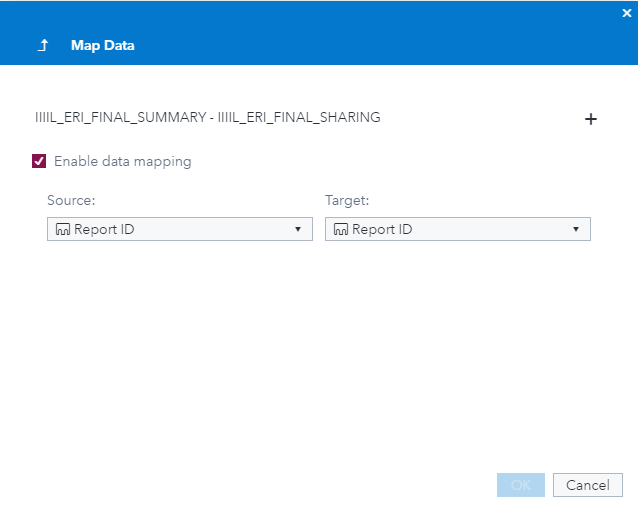The width and height of the screenshot is (638, 510).
Task: Open the Source Report ID dropdown
Action: pos(180,230)
